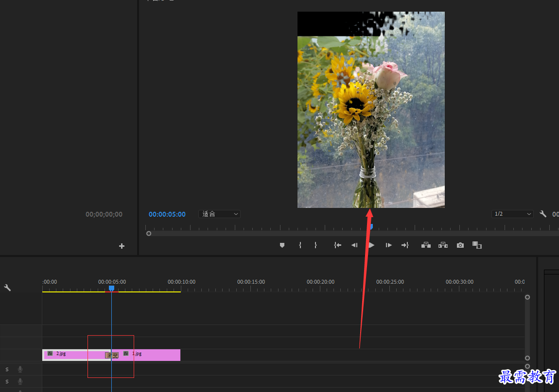Click the plus button in source panel
This screenshot has height=392, width=559.
tap(122, 246)
